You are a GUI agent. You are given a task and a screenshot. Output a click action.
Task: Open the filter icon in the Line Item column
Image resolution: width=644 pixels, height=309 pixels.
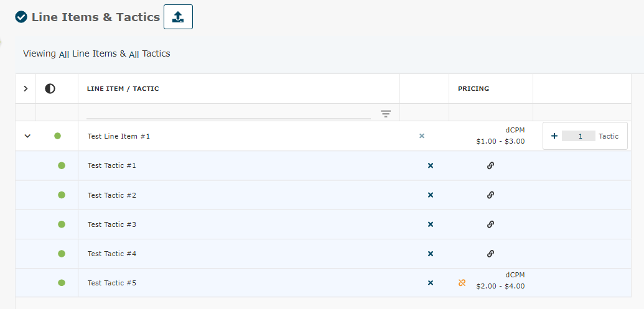[386, 113]
